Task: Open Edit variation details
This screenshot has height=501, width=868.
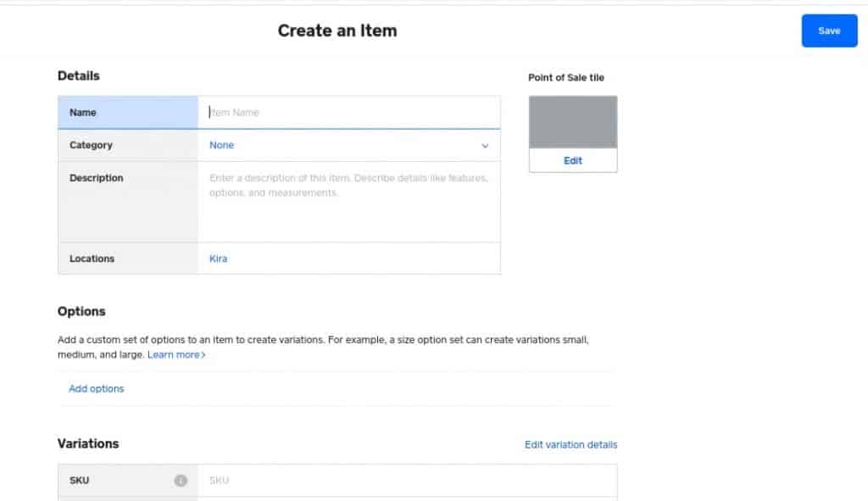Action: [x=570, y=444]
